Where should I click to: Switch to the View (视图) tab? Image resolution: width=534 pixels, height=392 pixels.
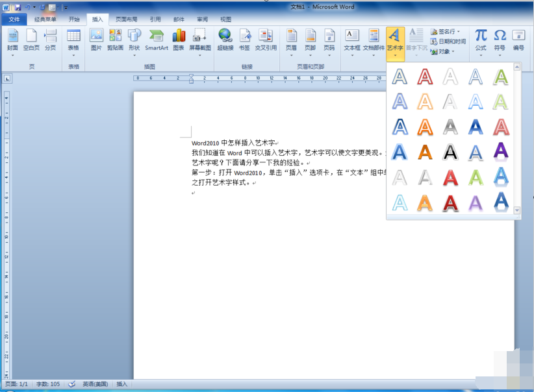point(225,19)
